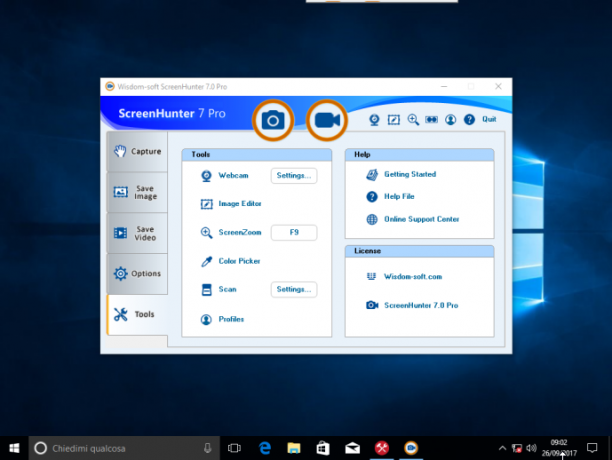
Task: Minimize the ScreenHunter window
Action: [444, 86]
